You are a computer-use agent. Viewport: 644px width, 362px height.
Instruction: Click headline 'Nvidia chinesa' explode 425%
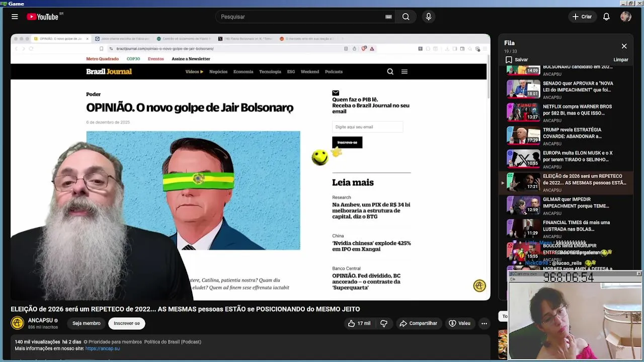coord(371,246)
